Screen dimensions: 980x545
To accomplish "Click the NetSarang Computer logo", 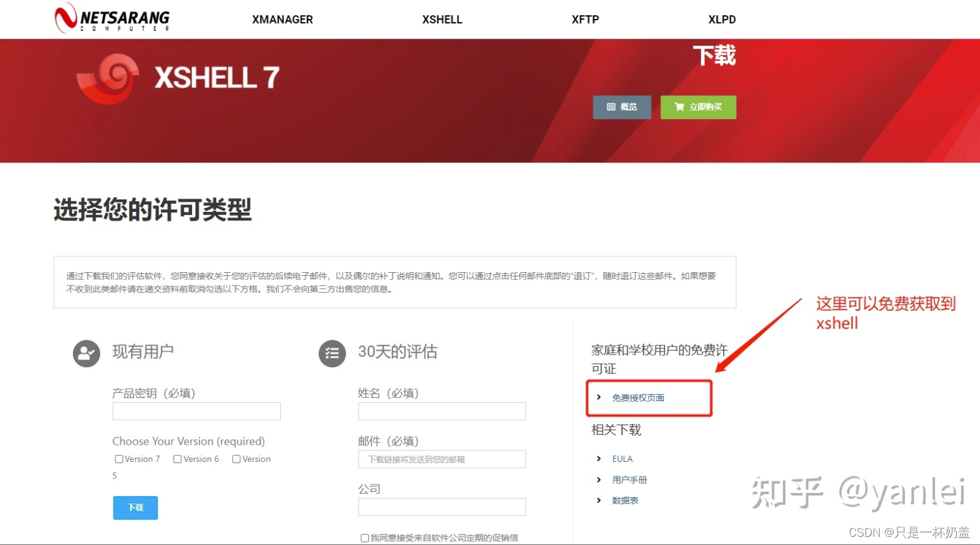I will [112, 18].
